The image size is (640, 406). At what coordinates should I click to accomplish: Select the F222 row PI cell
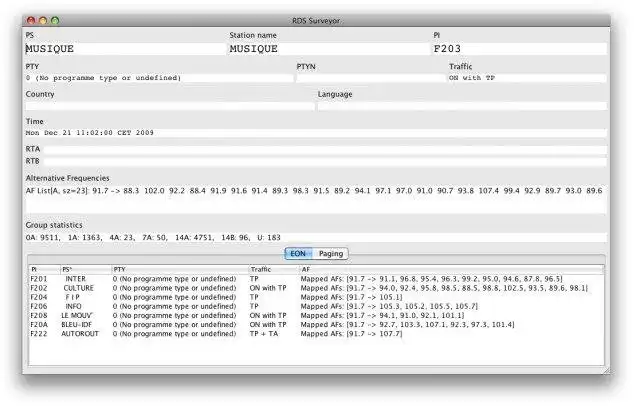click(39, 334)
